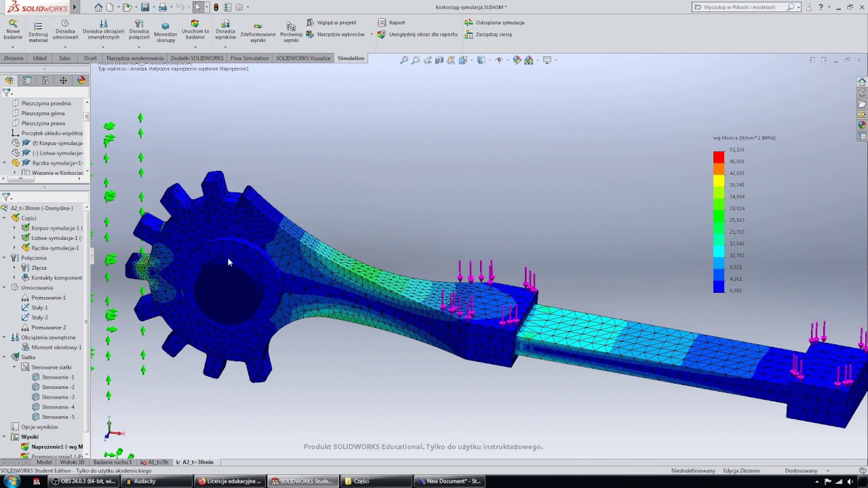Open the ConfigurationManager tab icon
The width and height of the screenshot is (868, 488).
tap(45, 81)
